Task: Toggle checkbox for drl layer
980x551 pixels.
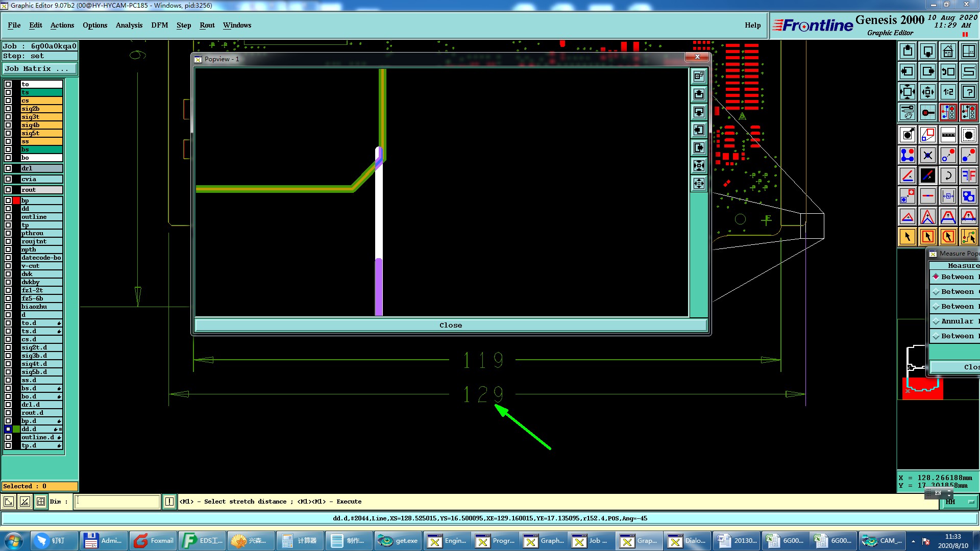Action: coord(8,168)
